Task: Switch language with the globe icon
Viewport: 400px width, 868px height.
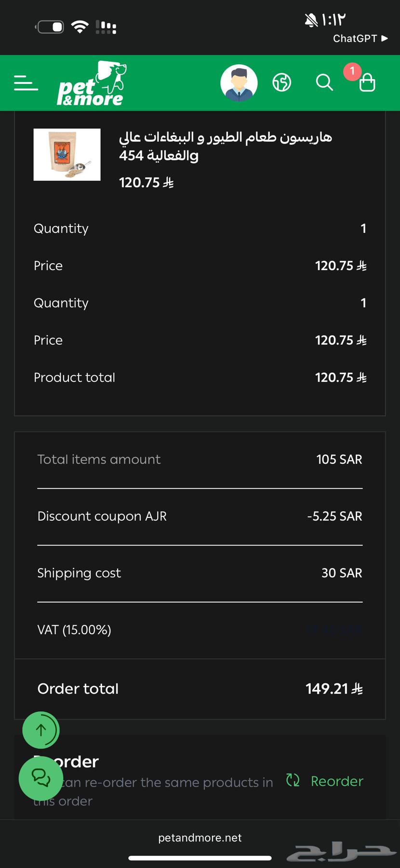Action: [281, 82]
